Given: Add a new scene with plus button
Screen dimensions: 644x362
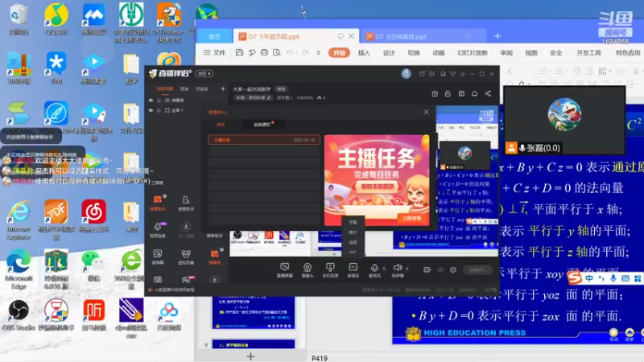Looking at the screenshot, I should pos(223,88).
